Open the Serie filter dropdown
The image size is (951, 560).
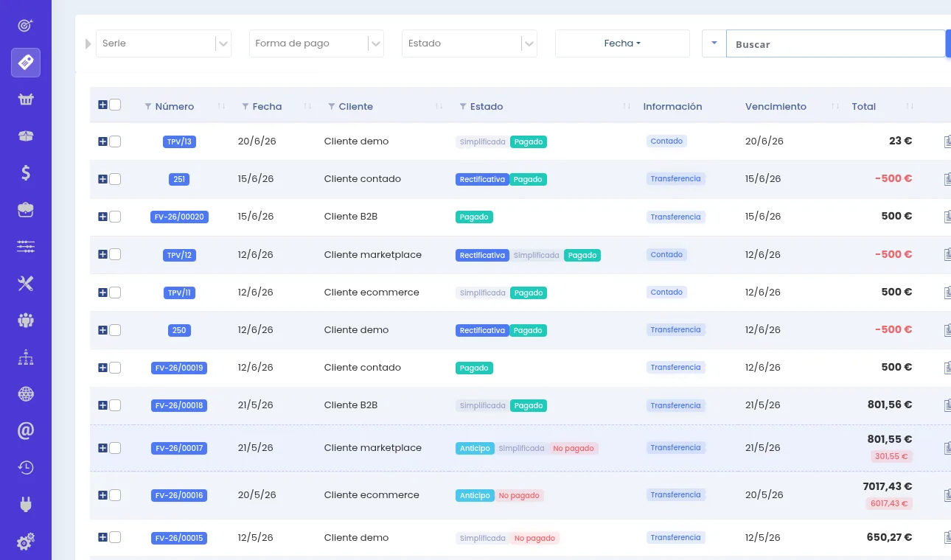coord(164,43)
